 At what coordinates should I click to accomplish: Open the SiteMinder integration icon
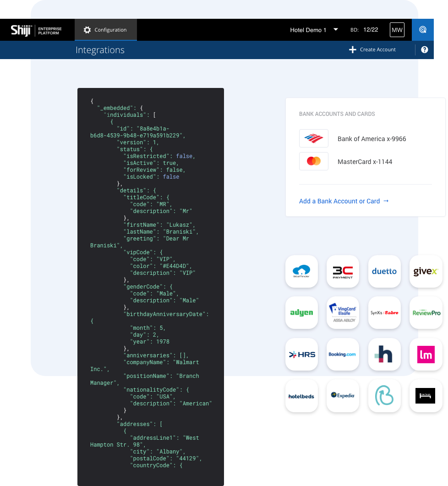coord(301,271)
